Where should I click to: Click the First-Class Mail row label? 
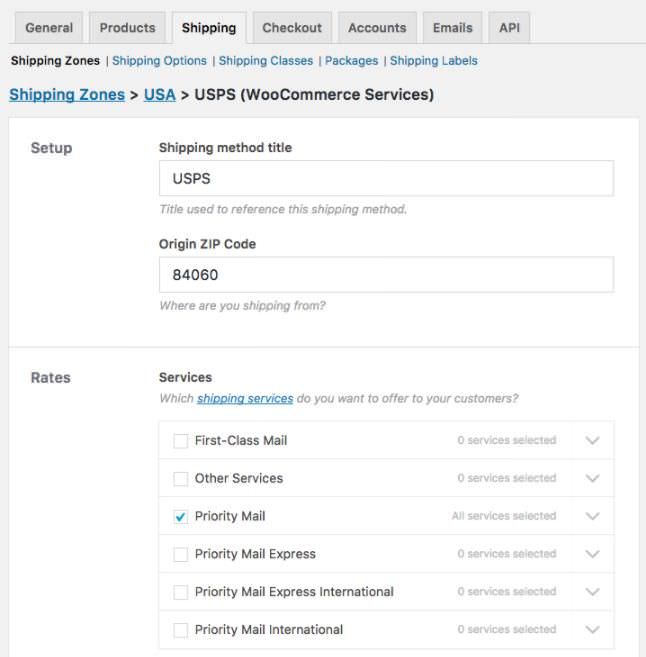click(241, 440)
